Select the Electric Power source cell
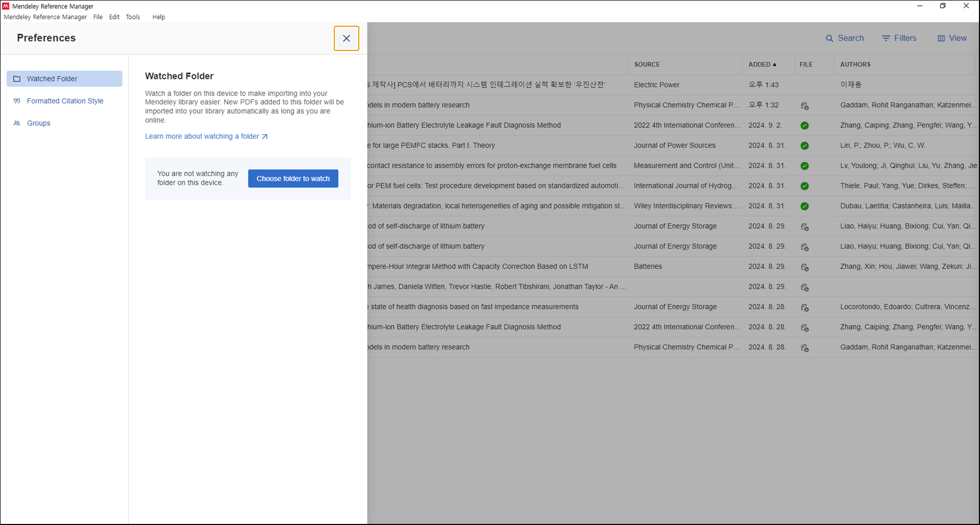Screen dimensions: 980x525 coord(657,85)
